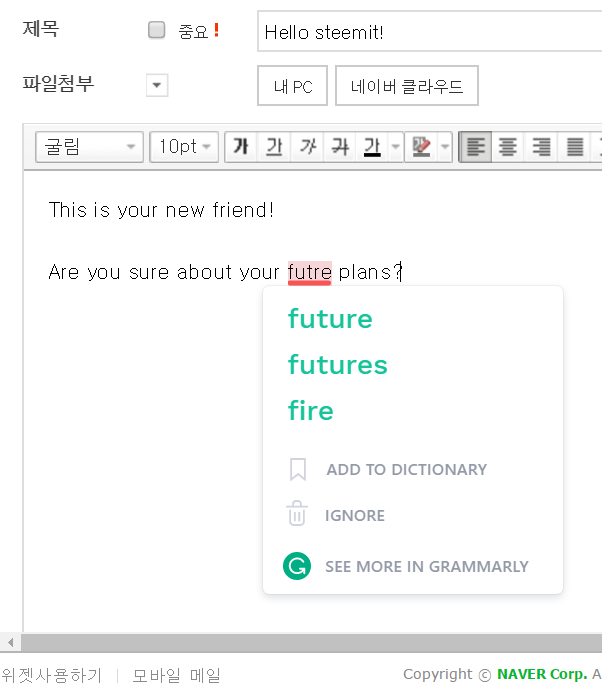Screen dimensions: 602x692
Task: Open the 굴림 font family dropdown
Action: pos(89,147)
